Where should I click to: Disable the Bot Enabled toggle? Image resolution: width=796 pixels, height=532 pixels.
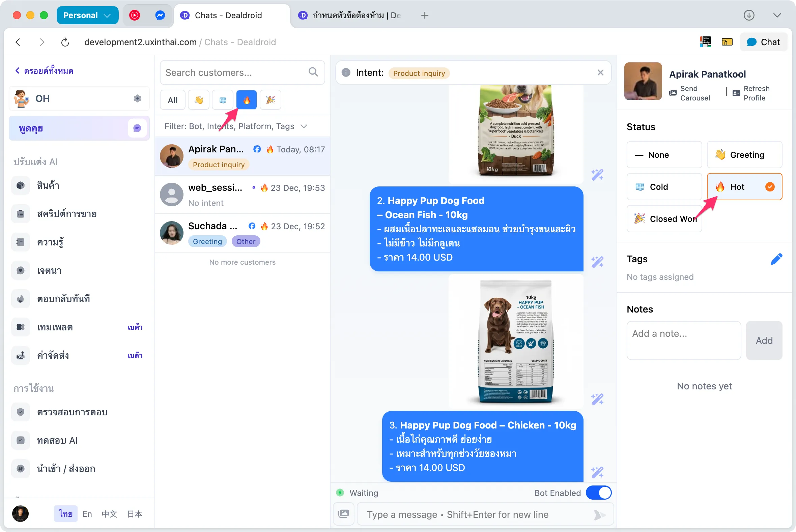coord(598,493)
